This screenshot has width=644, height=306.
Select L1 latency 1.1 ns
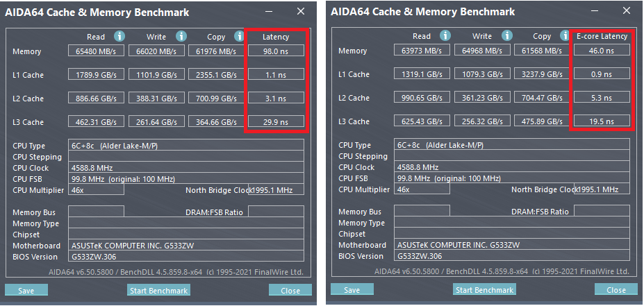tap(276, 74)
